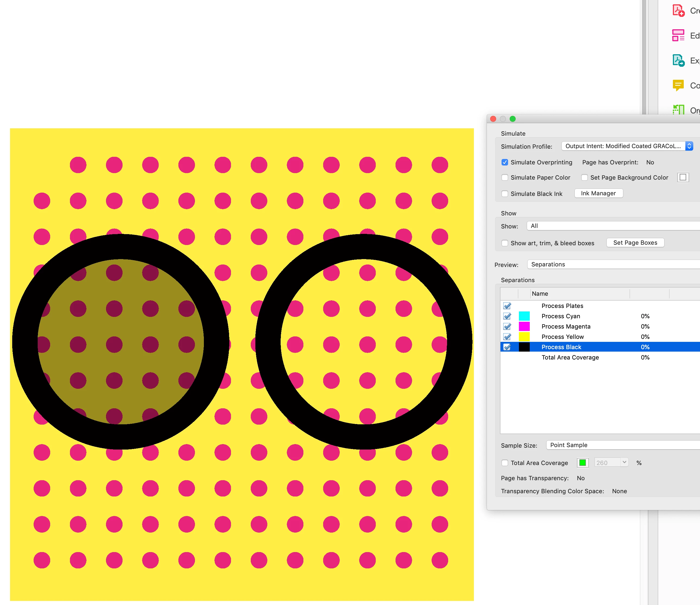700x605 pixels.
Task: Click the Edit PDF tool icon
Action: [678, 36]
